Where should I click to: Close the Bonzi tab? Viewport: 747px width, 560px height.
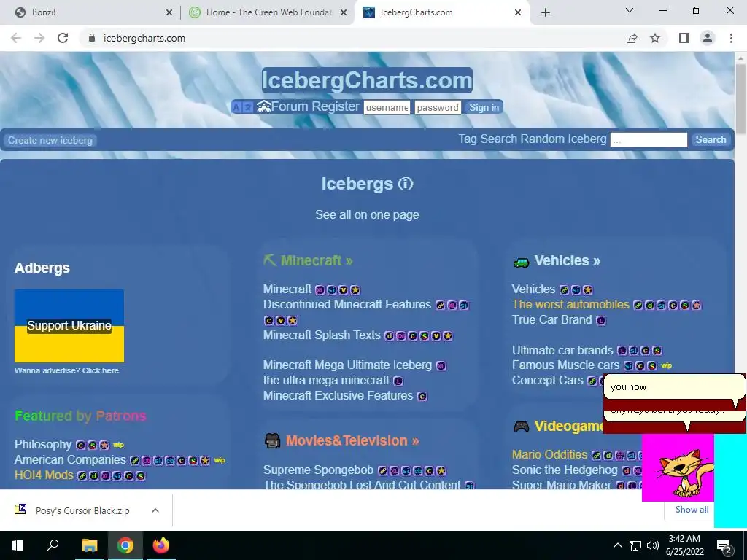pos(169,13)
